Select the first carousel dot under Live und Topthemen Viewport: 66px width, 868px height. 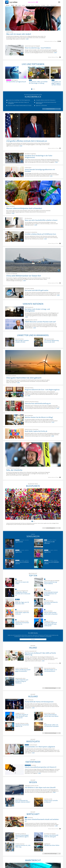[x=32, y=89]
